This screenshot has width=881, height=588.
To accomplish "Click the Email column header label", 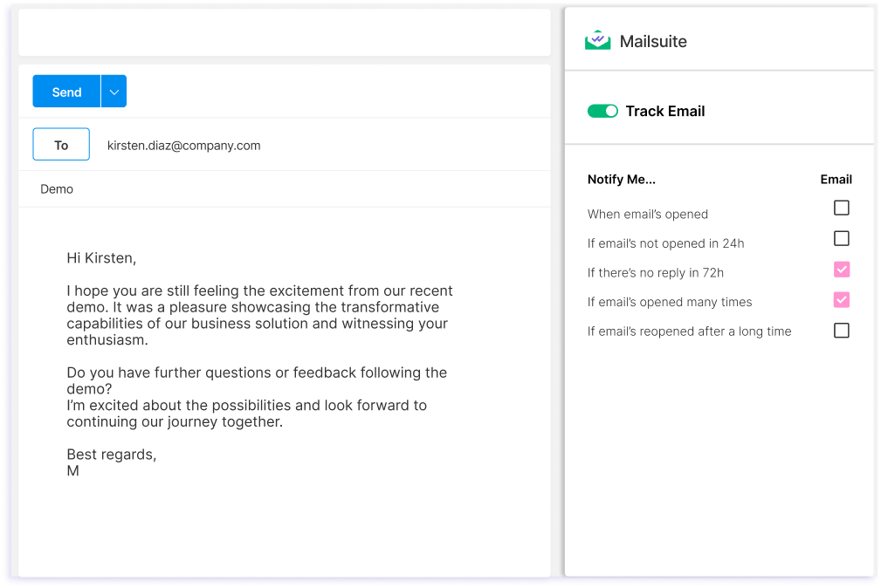I will (836, 179).
